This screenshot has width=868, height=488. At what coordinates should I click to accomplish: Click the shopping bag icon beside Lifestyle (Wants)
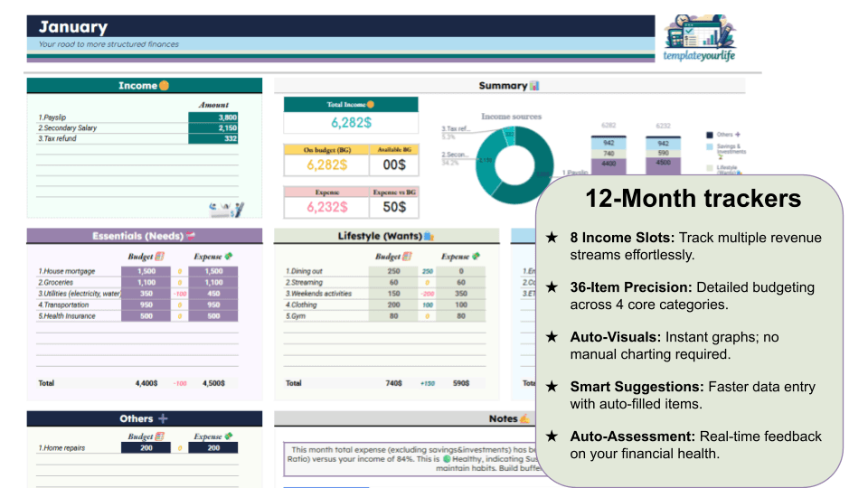pos(429,236)
